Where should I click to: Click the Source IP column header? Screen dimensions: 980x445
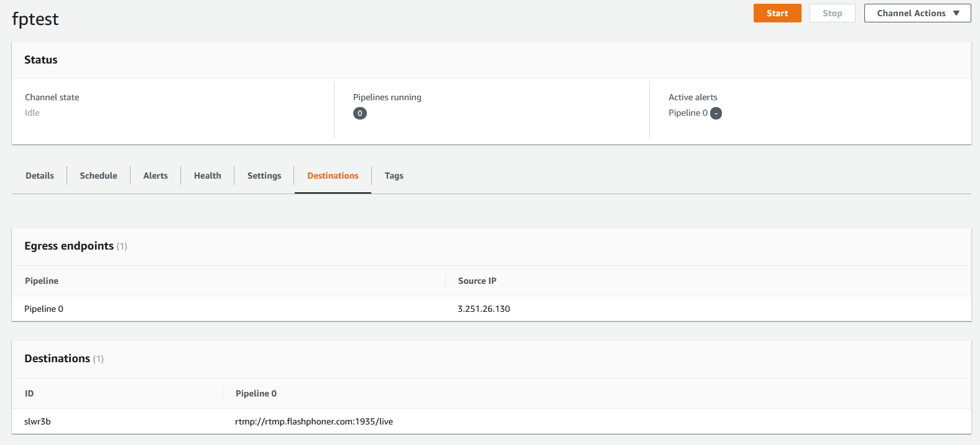coord(477,281)
